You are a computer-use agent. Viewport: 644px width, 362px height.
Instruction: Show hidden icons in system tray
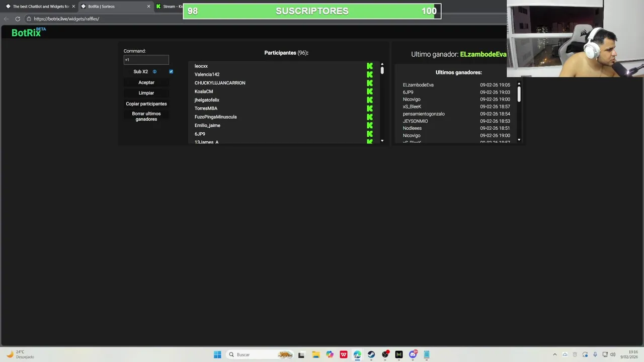[555, 354]
